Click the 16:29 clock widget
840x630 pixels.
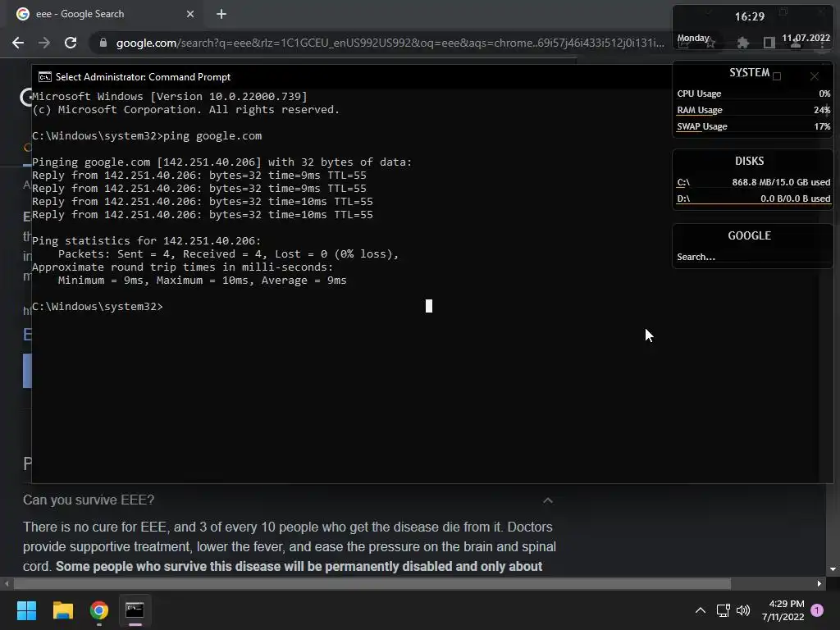(750, 16)
